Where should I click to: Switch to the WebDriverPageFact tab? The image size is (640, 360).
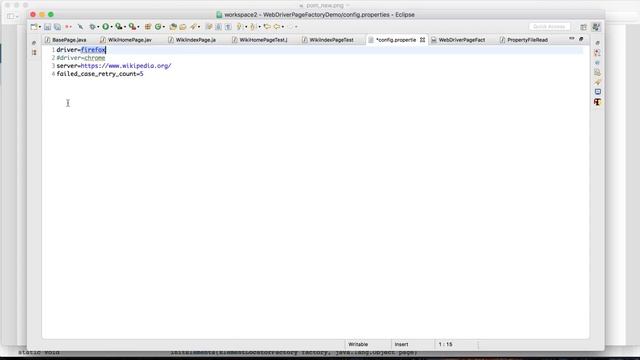click(458, 40)
